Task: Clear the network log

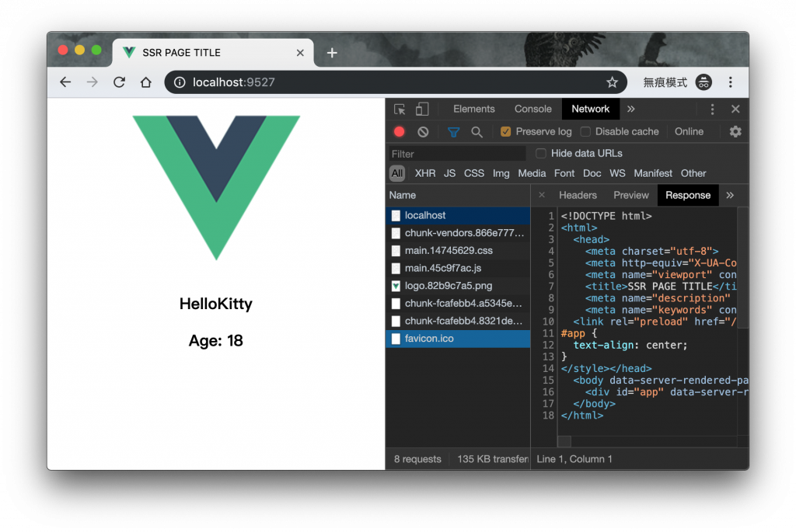Action: coord(423,132)
